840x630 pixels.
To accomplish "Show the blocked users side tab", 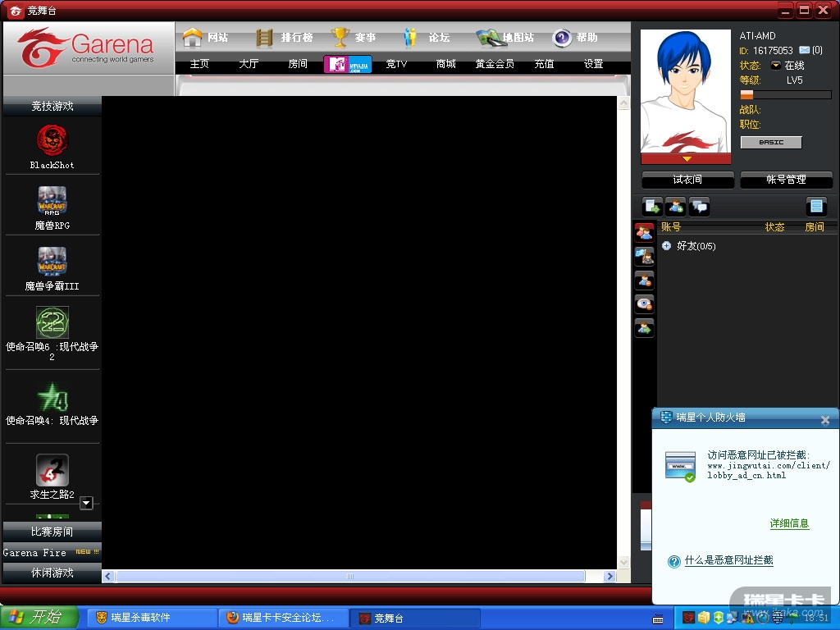I will [645, 281].
